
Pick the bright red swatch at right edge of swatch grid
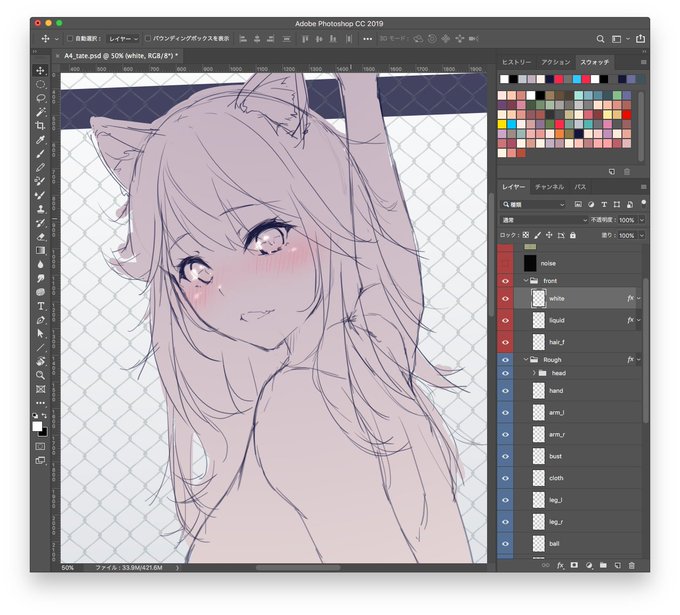627,115
